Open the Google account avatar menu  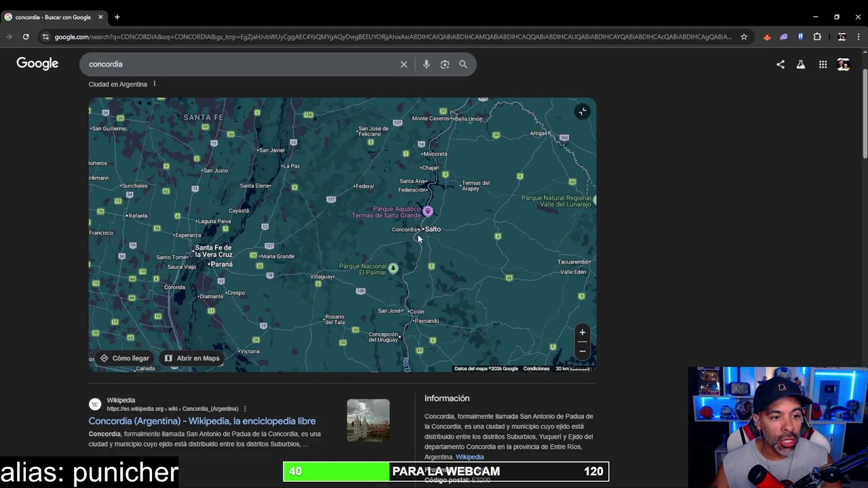(x=844, y=64)
